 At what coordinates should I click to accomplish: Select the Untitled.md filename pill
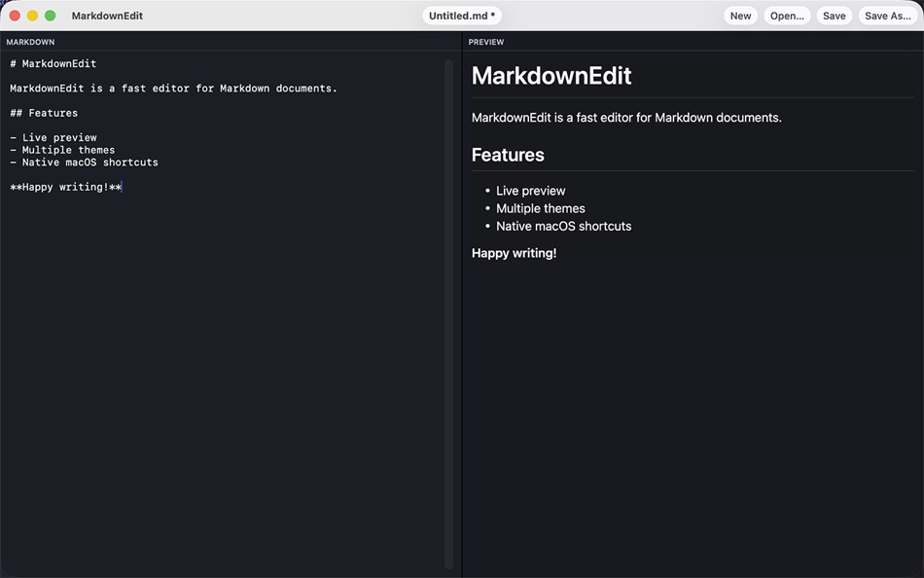pos(461,15)
